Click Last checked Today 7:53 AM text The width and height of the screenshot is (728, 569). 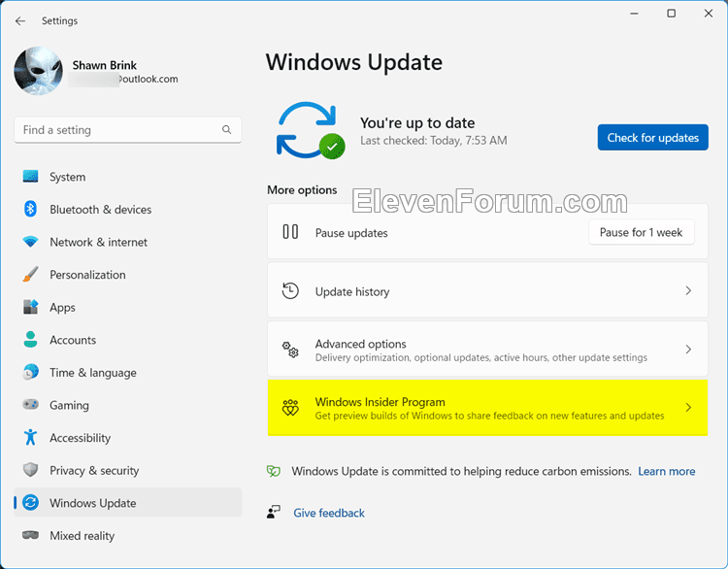[x=434, y=140]
